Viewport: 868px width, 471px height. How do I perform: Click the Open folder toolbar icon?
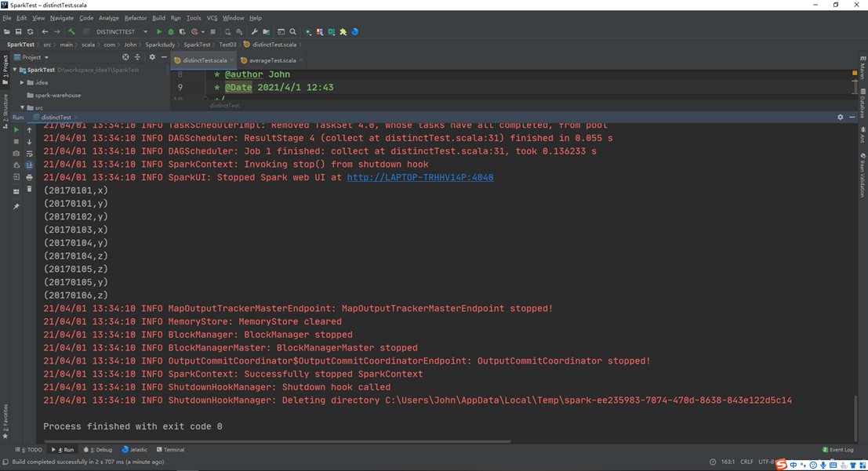pyautogui.click(x=6, y=32)
